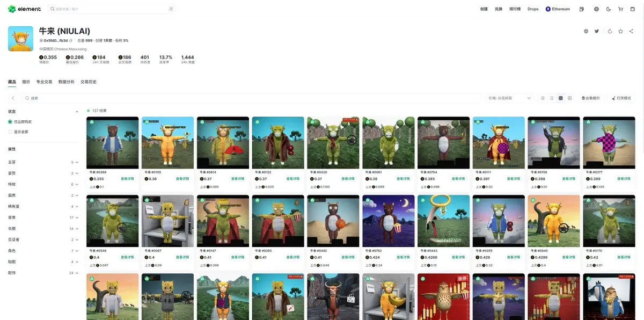Open the 兑换 menu in header
The width and height of the screenshot is (644, 320).
499,9
